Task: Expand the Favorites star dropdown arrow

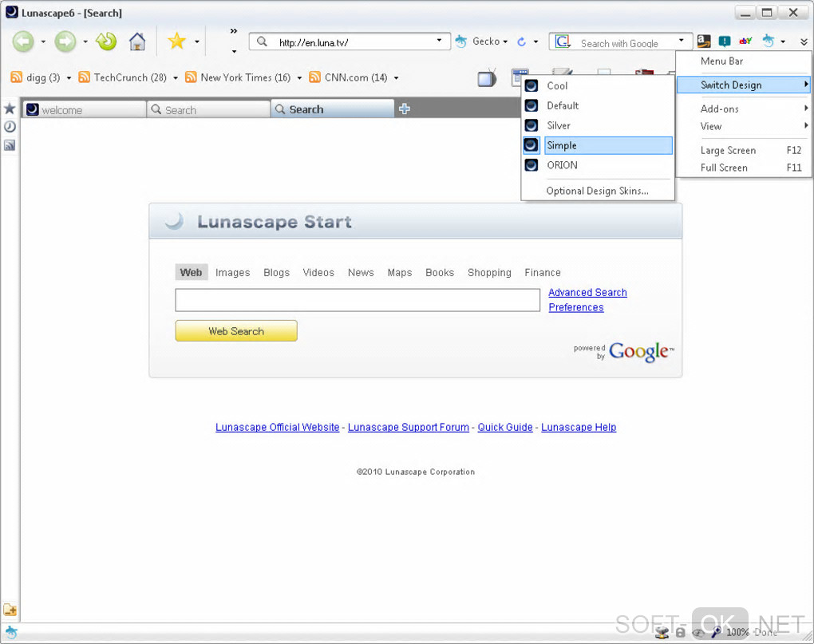Action: pos(197,41)
